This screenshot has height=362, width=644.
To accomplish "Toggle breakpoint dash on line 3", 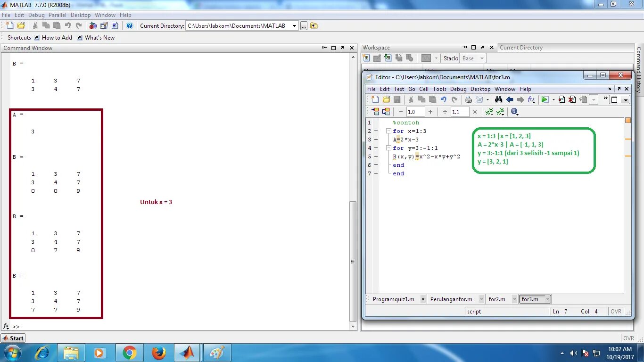I will point(376,140).
